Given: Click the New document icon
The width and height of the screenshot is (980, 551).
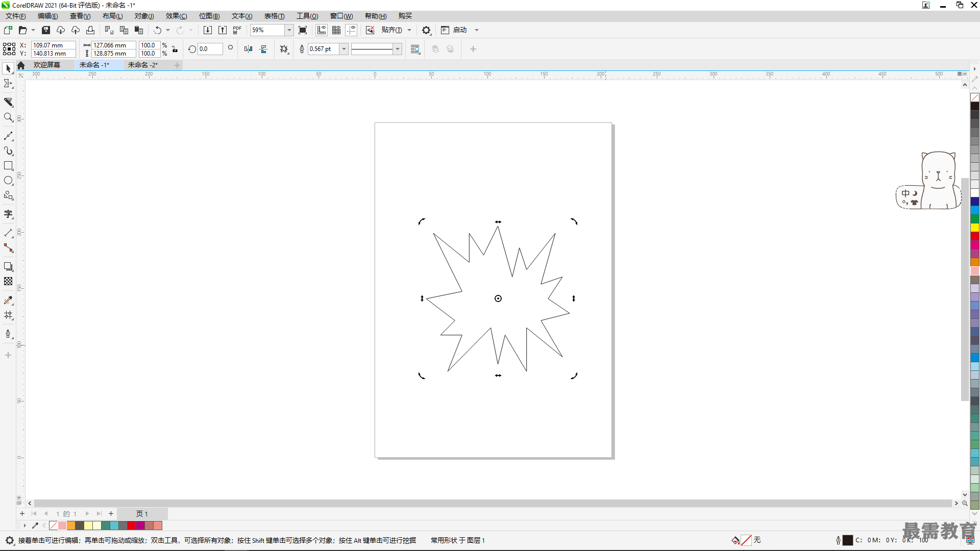Looking at the screenshot, I should pos(8,30).
